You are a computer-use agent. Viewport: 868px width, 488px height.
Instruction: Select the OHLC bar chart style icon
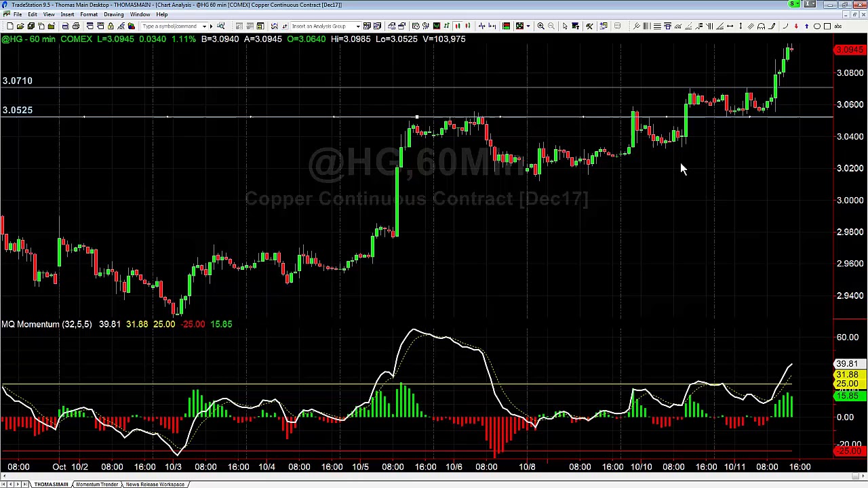[446, 26]
